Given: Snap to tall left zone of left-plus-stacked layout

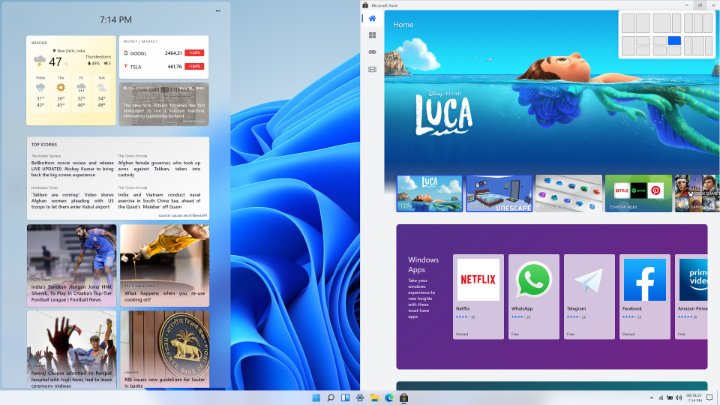Looking at the screenshot, I should click(x=628, y=46).
